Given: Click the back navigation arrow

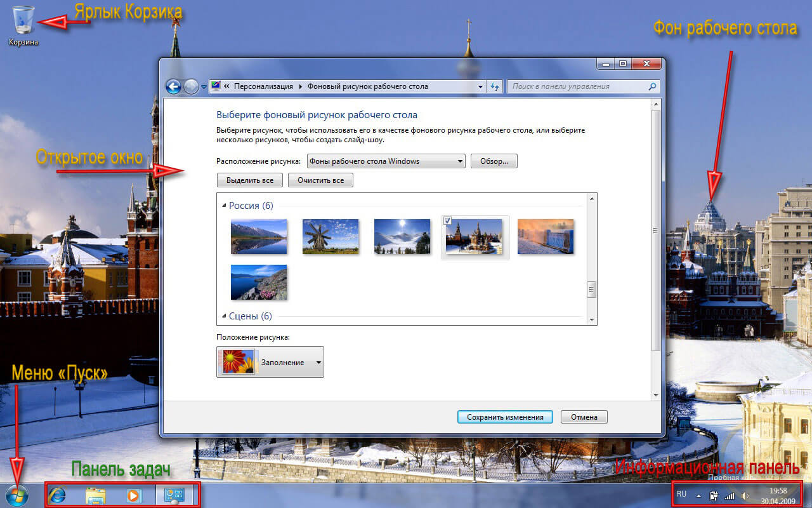Looking at the screenshot, I should click(173, 86).
